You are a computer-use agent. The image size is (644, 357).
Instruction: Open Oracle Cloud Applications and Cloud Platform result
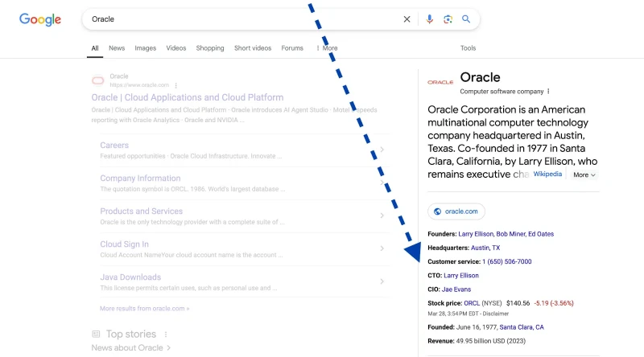(x=188, y=97)
